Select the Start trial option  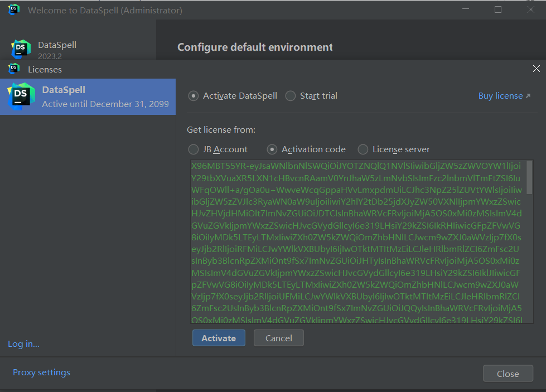290,95
